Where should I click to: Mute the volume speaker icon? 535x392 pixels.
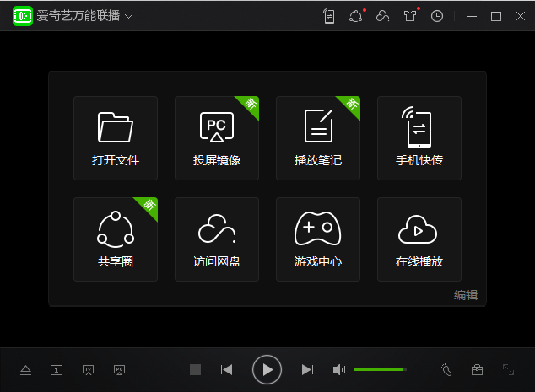(x=339, y=369)
